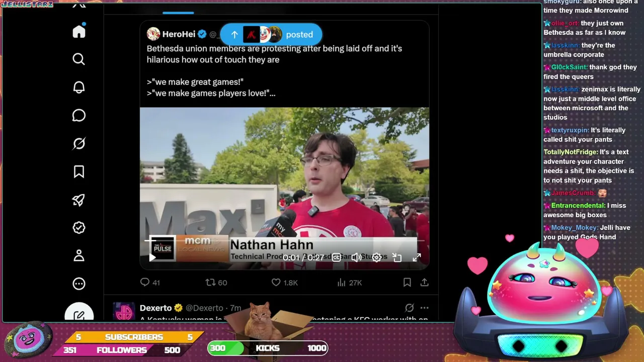
Task: Repost the HeroHei post with 60 reposts
Action: (216, 283)
